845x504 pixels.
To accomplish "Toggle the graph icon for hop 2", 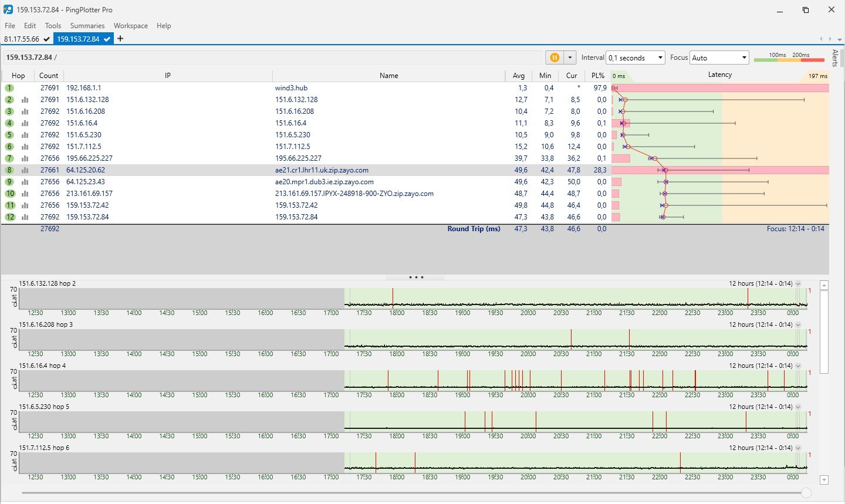I will [x=25, y=100].
